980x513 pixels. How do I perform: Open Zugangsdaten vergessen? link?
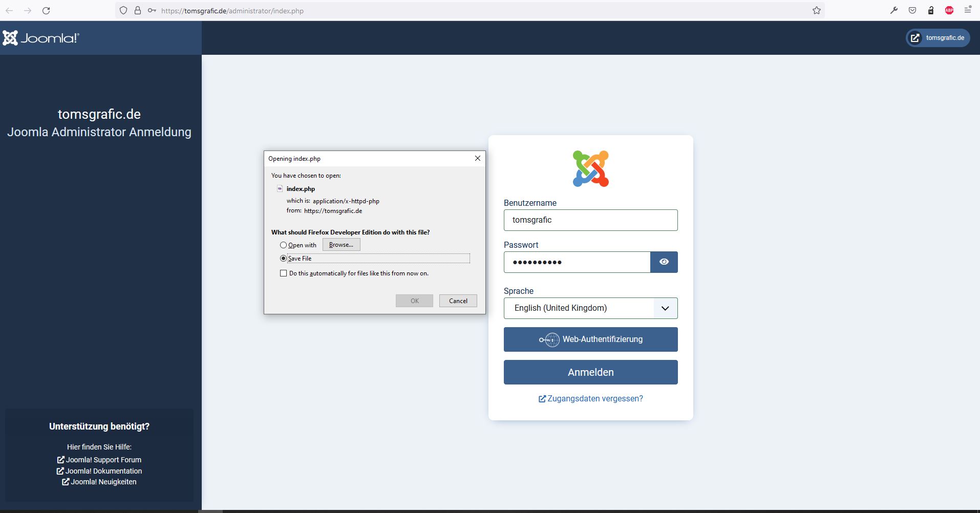click(591, 399)
